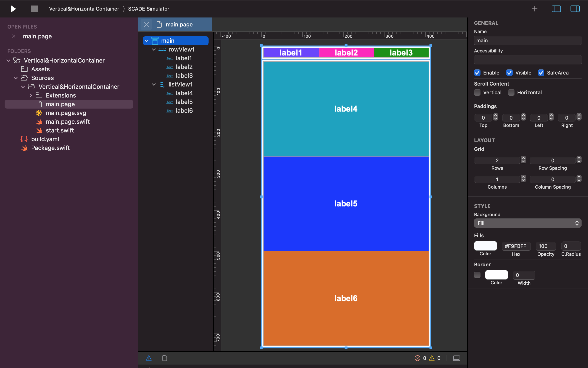Click the blue warning triangle icon in status bar
Viewport: 588px width, 368px height.
coord(149,358)
